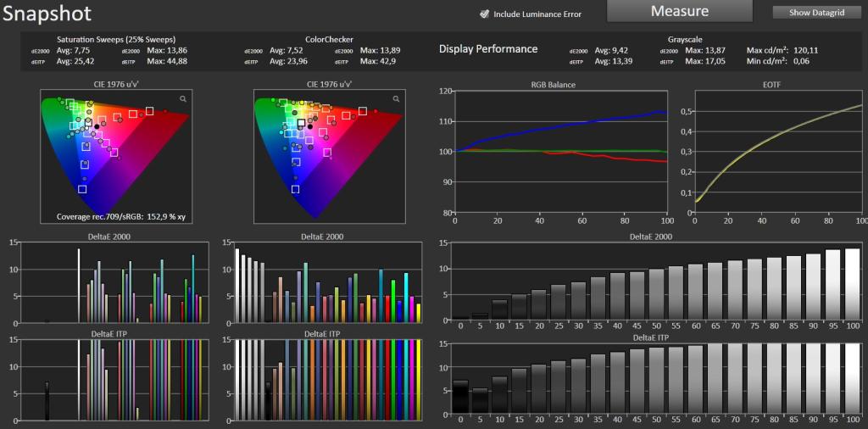
Task: Click the cyan bar in ColorChecker DeltaE 2000
Action: tap(406, 298)
